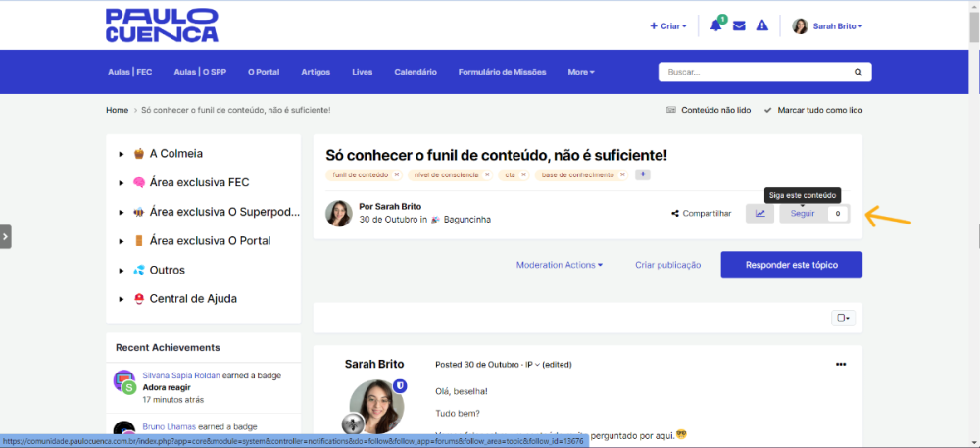Open Formulário de Missões menu item

[503, 72]
